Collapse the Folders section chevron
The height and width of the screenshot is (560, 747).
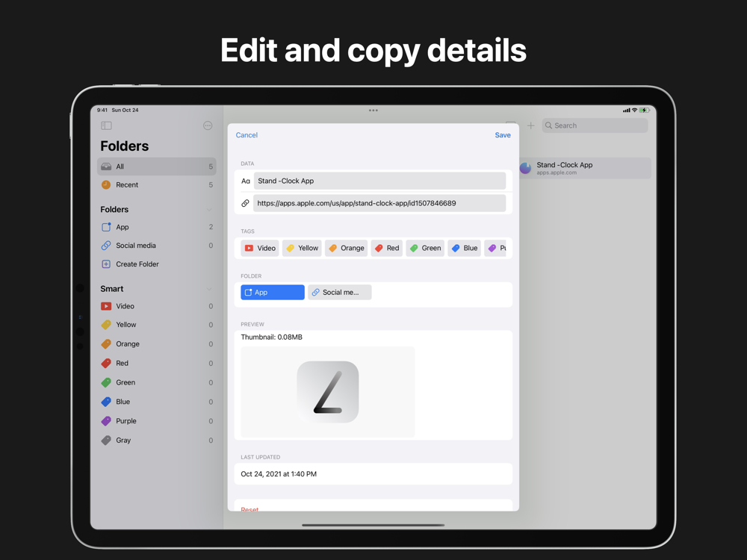pos(209,210)
